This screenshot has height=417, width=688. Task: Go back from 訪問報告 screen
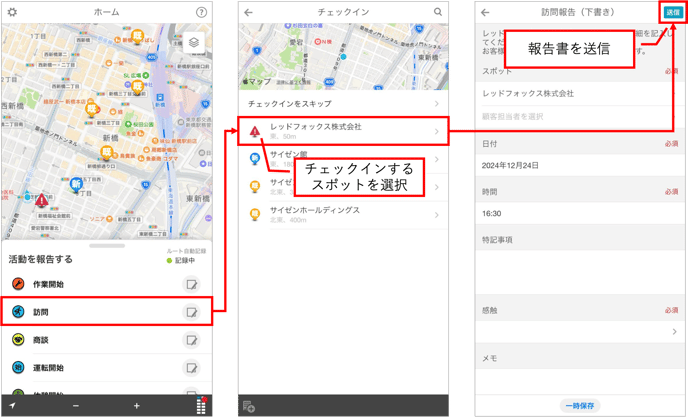(485, 12)
